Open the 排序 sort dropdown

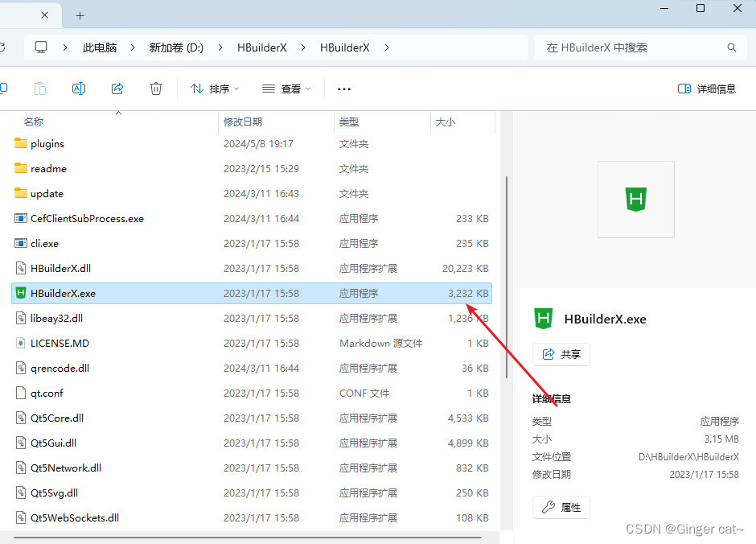[x=215, y=89]
